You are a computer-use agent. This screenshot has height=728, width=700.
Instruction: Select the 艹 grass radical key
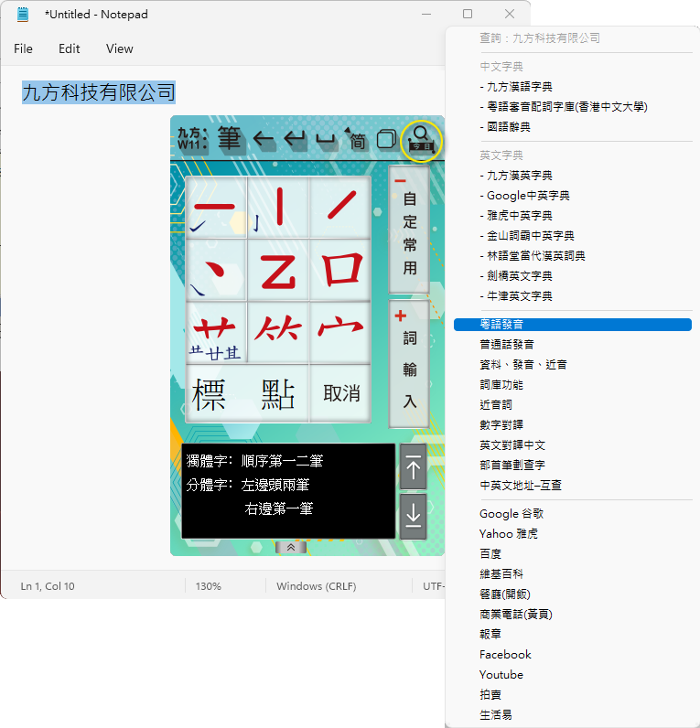coord(216,332)
